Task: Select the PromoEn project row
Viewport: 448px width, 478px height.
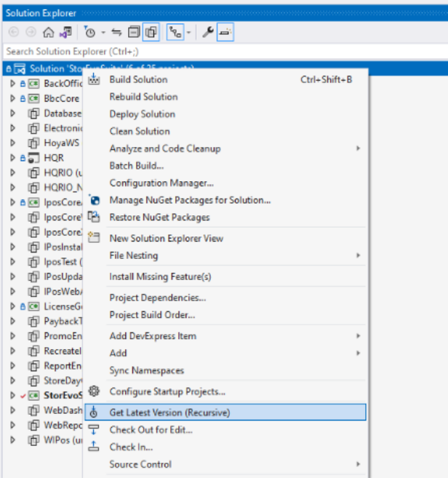Action: [43, 336]
